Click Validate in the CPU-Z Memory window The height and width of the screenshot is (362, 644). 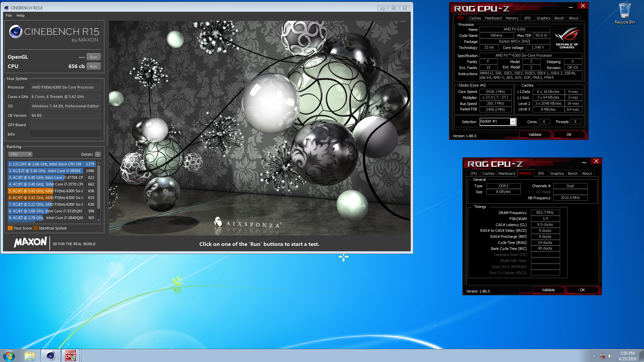548,290
